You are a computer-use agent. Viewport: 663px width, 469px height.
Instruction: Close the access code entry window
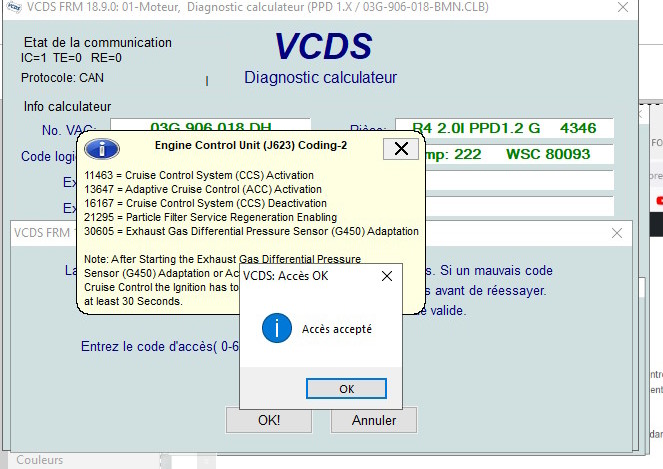pos(616,233)
